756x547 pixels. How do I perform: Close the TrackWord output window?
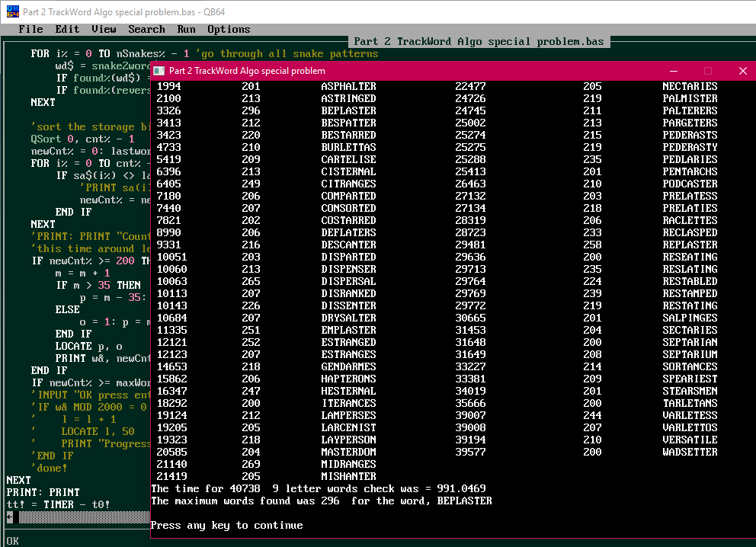(x=742, y=71)
